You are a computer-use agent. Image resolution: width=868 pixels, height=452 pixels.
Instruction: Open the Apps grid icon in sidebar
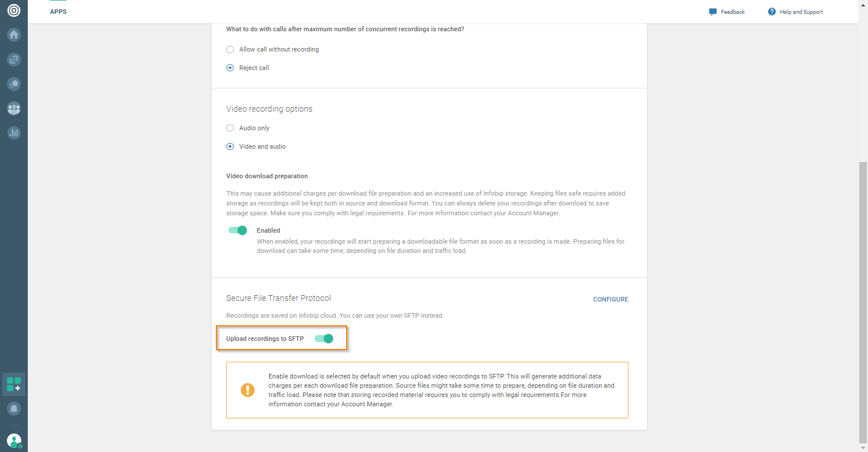(x=14, y=384)
